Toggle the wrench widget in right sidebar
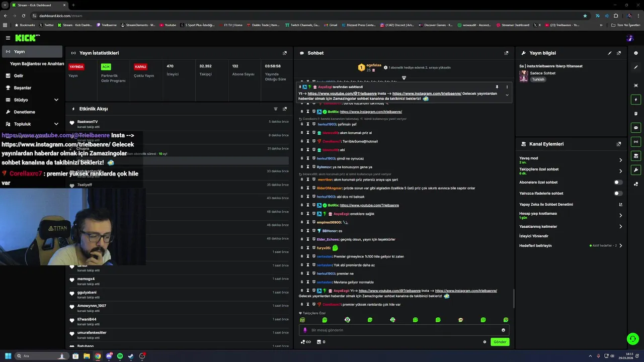The height and width of the screenshot is (362, 644). (x=636, y=170)
